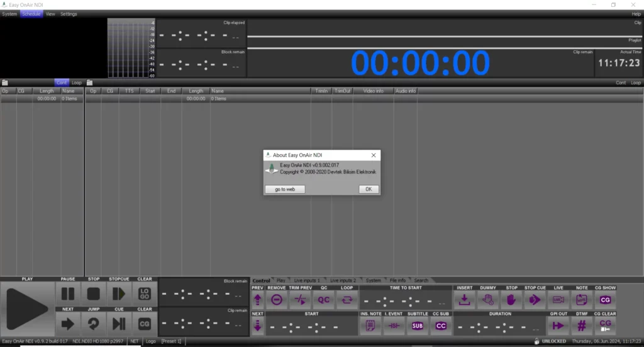
Task: Open folder icon above main playlist
Action: tap(89, 82)
